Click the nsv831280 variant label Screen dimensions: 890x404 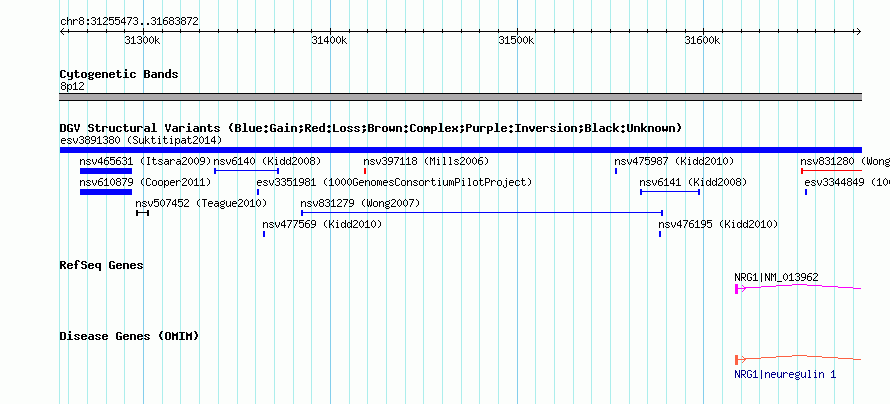[x=845, y=161]
